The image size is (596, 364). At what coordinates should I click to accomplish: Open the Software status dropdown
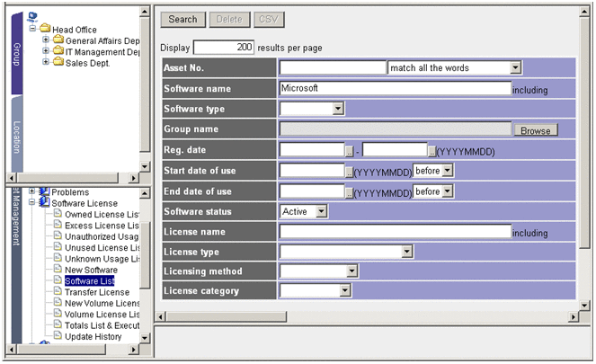point(322,211)
